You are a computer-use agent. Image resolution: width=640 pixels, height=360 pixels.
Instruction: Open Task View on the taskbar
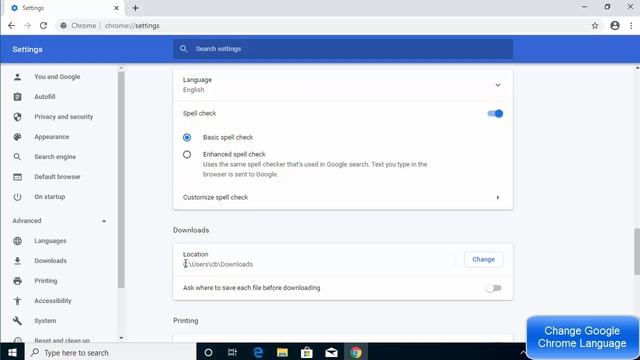click(232, 353)
